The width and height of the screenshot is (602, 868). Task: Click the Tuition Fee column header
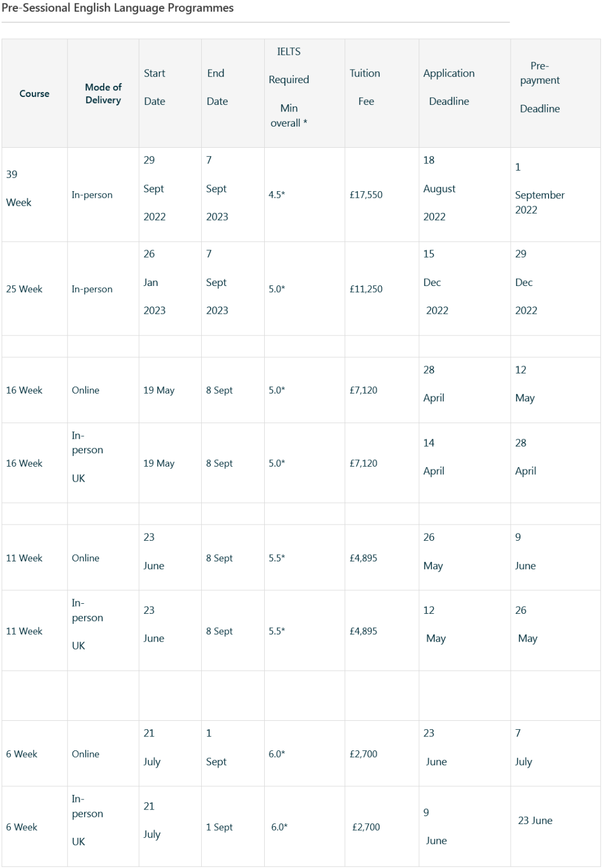[x=366, y=87]
